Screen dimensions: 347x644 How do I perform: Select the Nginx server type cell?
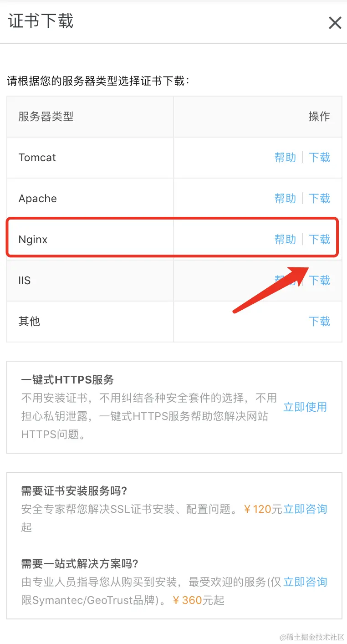[x=90, y=240]
